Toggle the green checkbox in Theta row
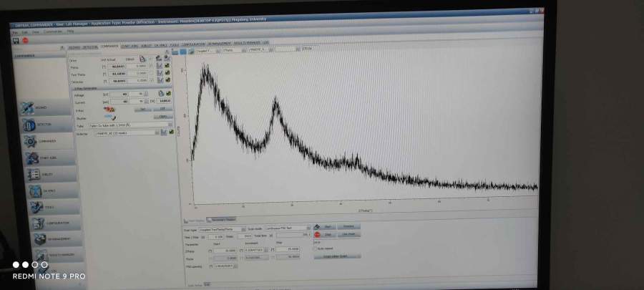The width and height of the screenshot is (644, 290). [x=167, y=66]
